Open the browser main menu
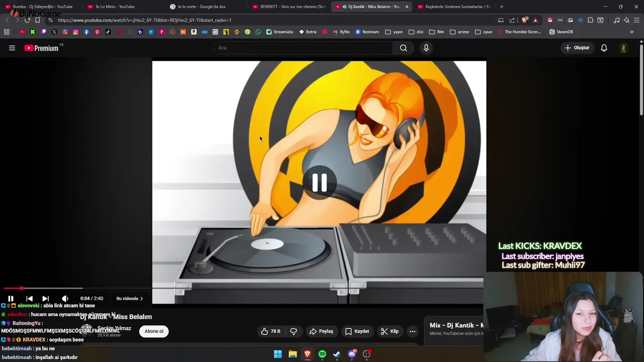644x362 pixels. coord(636,20)
